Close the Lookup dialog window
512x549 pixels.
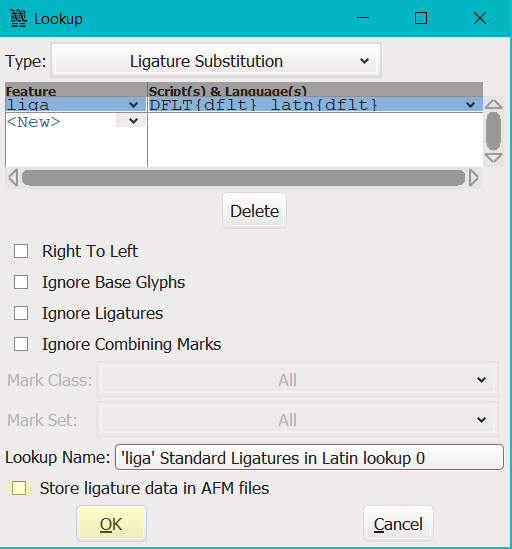click(480, 18)
